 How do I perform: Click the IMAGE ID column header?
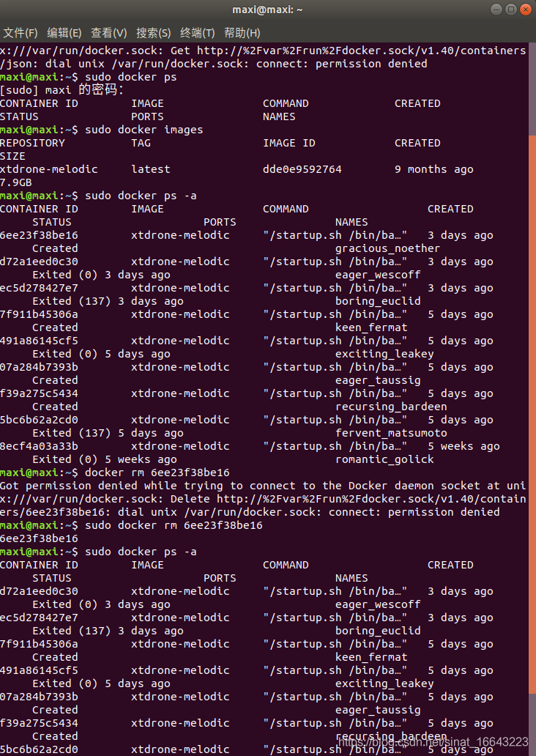click(x=289, y=143)
